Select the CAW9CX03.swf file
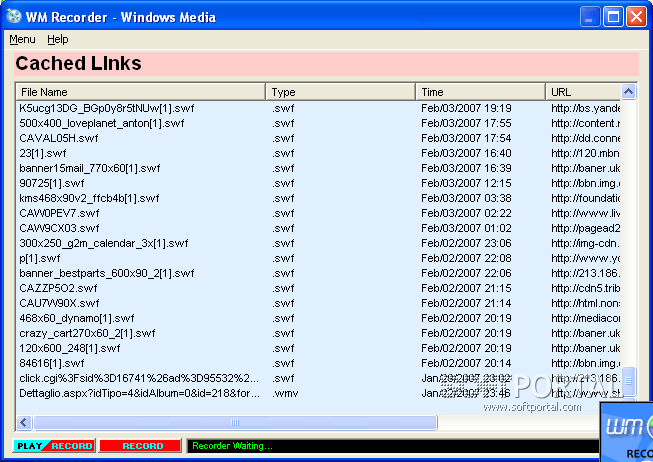Viewport: 653px width, 462px height. 59,228
